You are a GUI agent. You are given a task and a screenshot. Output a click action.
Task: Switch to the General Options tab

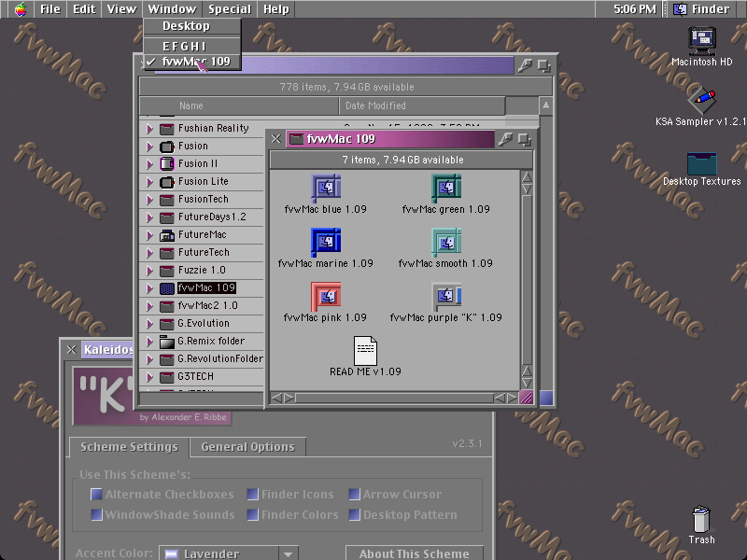click(x=247, y=447)
